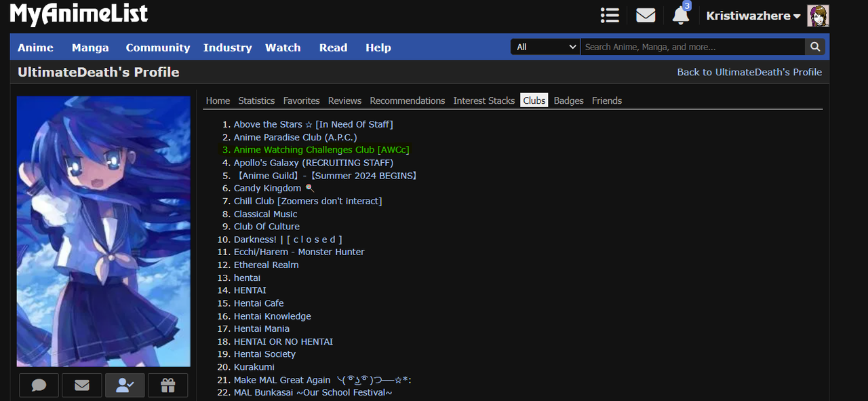Switch to the Favorites tab

(301, 100)
